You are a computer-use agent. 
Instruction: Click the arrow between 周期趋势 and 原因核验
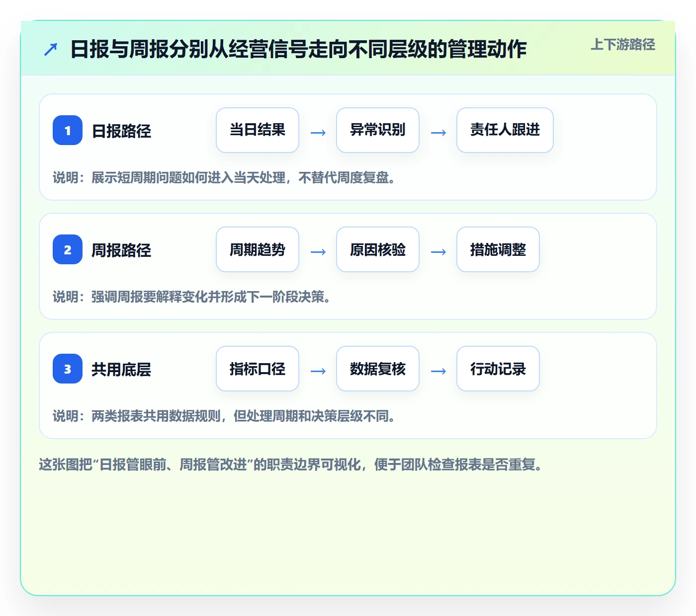coord(318,252)
